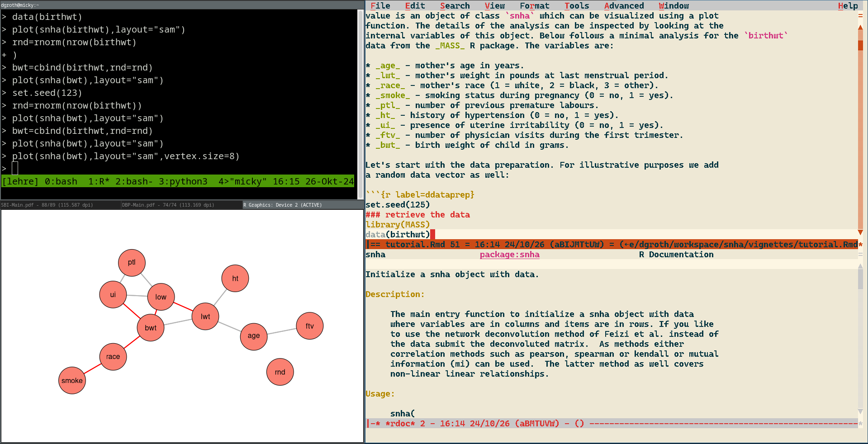Open the Format menu
The width and height of the screenshot is (868, 444).
[534, 5]
